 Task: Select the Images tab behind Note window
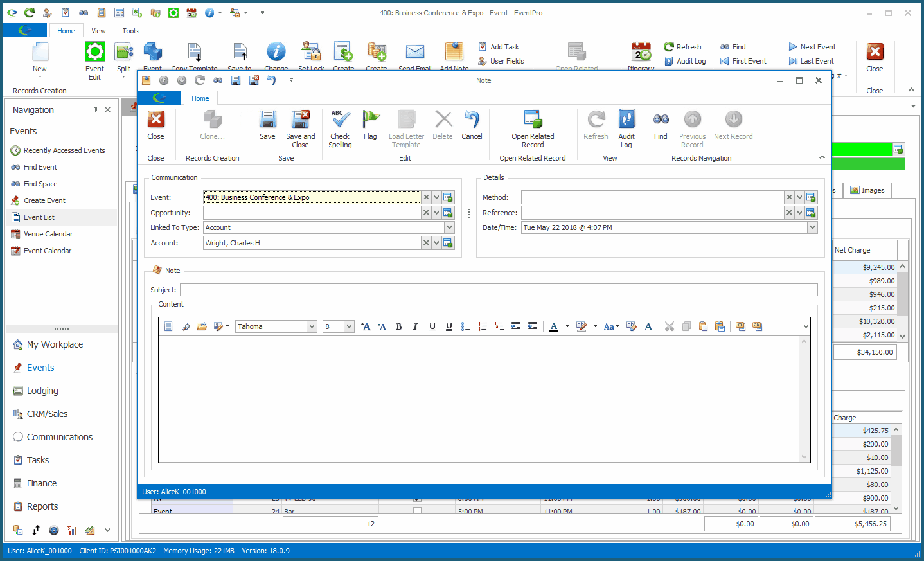click(x=867, y=190)
